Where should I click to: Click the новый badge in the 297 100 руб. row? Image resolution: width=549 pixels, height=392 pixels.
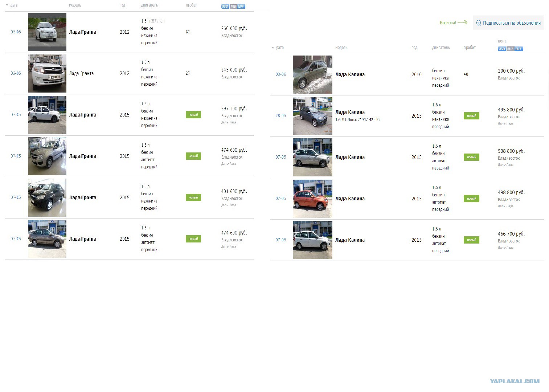pos(193,115)
